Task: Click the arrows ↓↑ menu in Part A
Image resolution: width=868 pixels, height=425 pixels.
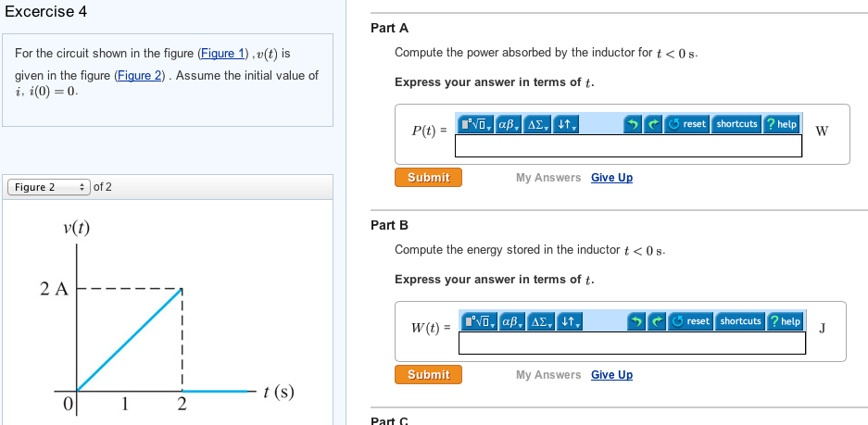Action: pyautogui.click(x=566, y=124)
